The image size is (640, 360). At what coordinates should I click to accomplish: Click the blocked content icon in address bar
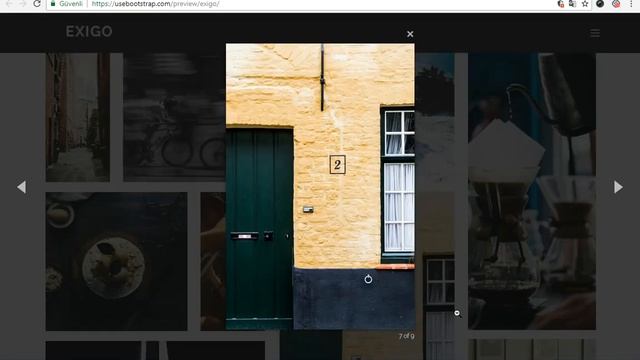pyautogui.click(x=561, y=4)
